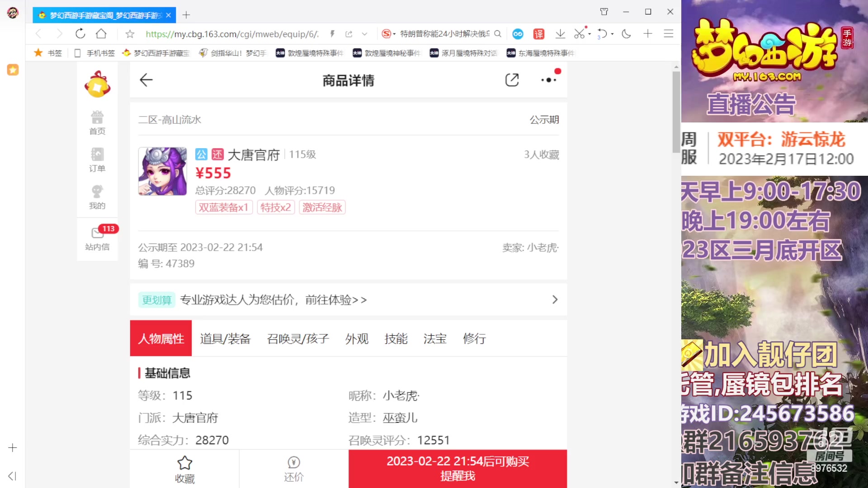This screenshot has height=488, width=868.
Task: Click the 收藏 favorite button
Action: point(184,469)
